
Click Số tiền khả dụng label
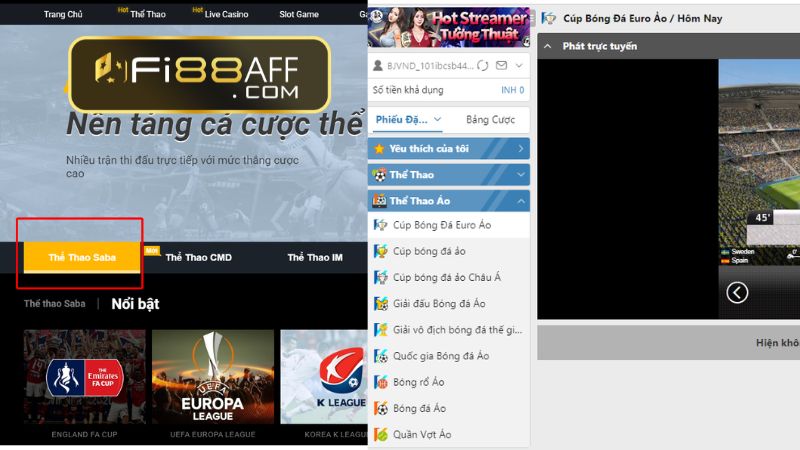tap(408, 90)
